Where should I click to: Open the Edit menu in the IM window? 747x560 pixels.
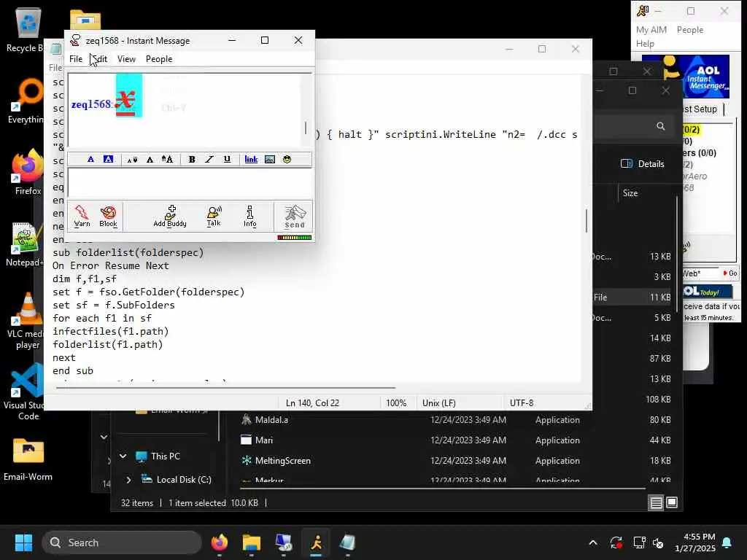100,59
